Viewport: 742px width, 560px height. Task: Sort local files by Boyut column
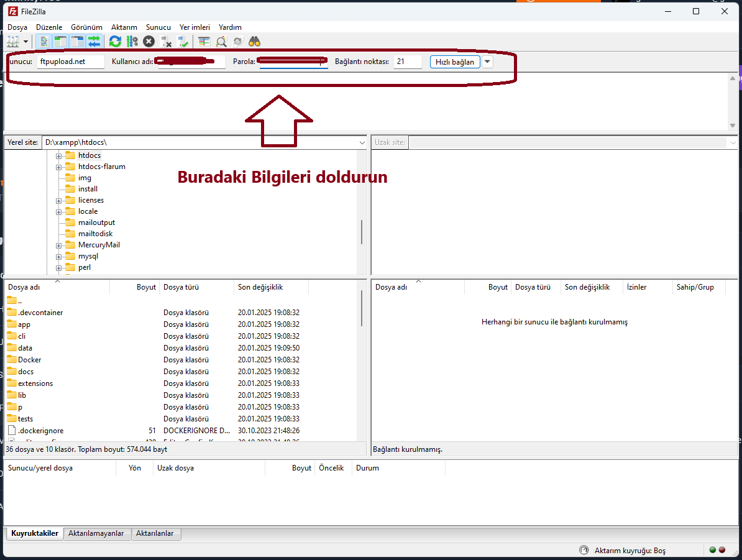click(x=135, y=287)
